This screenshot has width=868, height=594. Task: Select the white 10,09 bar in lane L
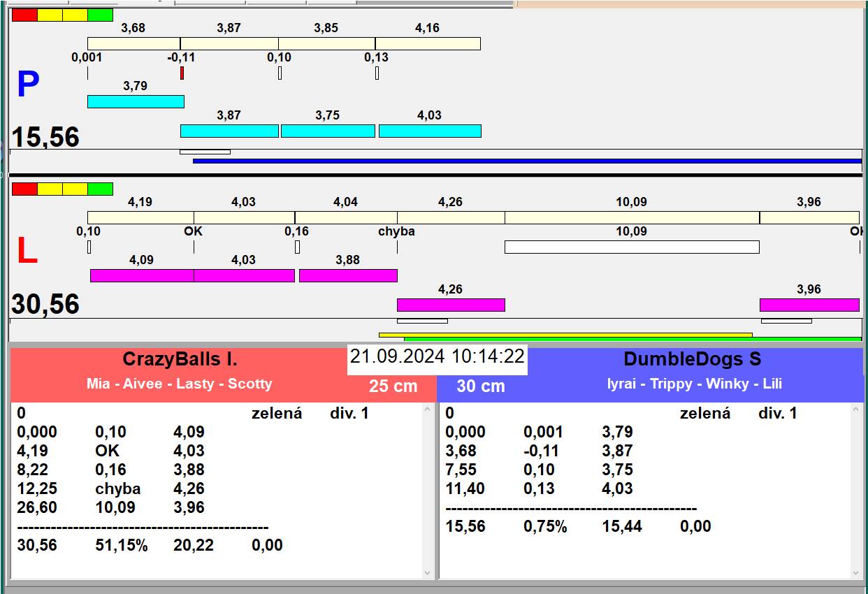631,247
